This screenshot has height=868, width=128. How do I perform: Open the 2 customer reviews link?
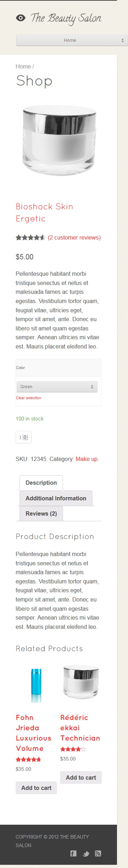(74, 237)
